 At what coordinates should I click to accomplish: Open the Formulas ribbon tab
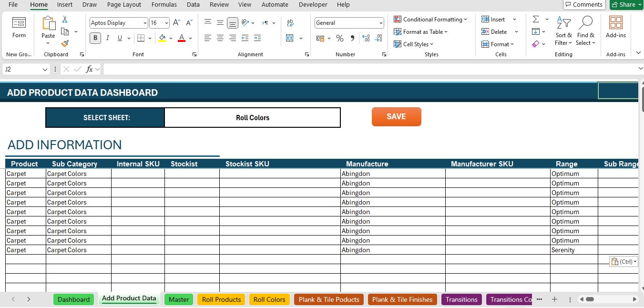[x=164, y=5]
